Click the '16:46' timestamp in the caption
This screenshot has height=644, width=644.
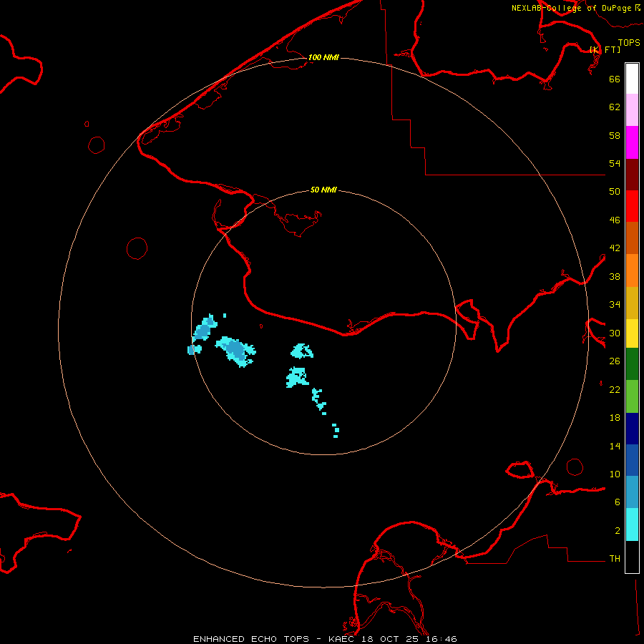441,639
